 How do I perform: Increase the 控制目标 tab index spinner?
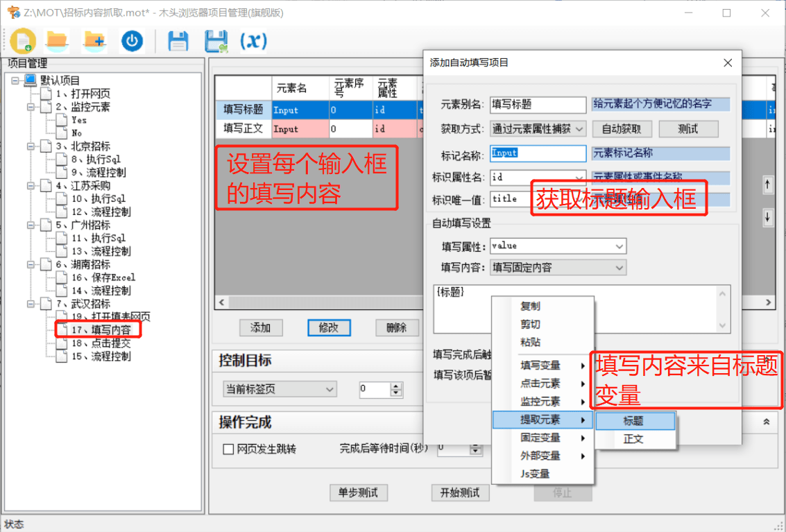click(x=396, y=386)
